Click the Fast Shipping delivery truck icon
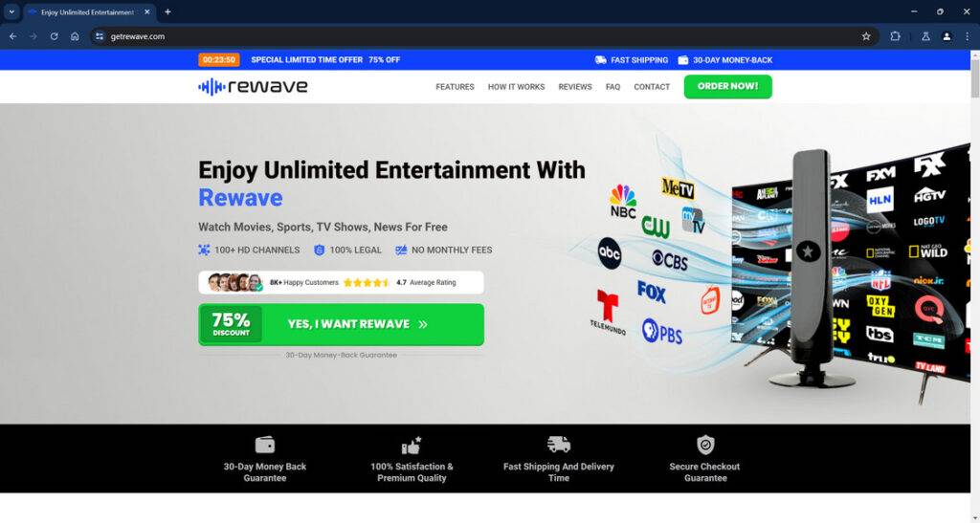The height and width of the screenshot is (523, 980). 559,445
